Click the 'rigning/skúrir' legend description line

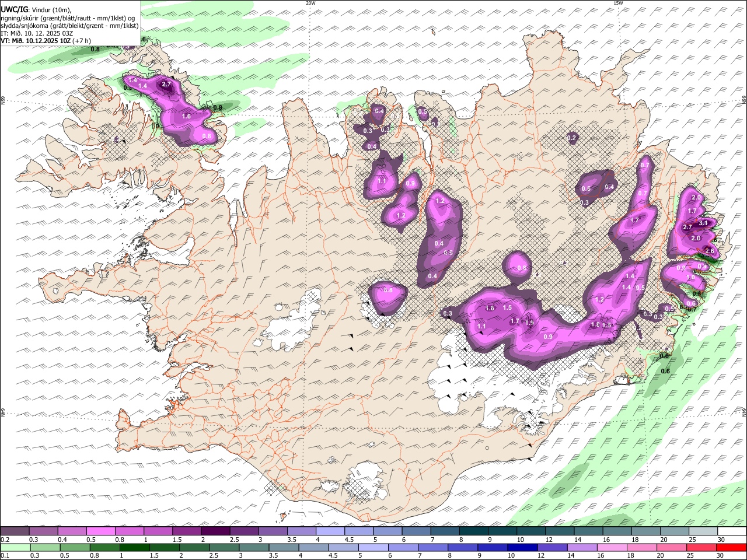pyautogui.click(x=68, y=17)
